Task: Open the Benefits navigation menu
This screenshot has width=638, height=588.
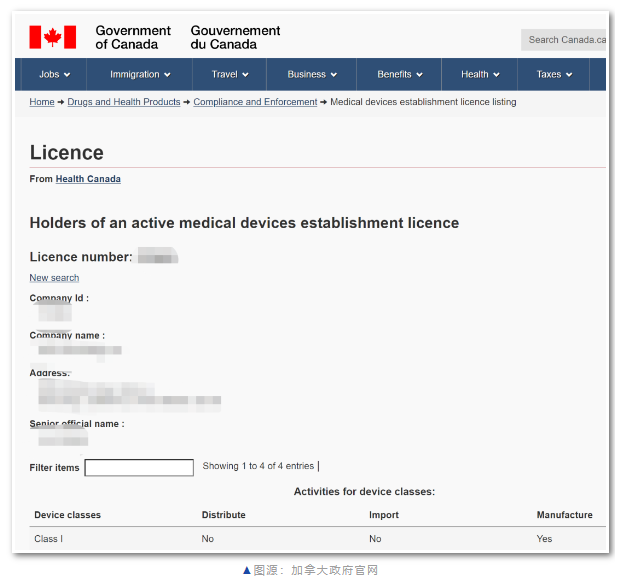Action: click(399, 74)
